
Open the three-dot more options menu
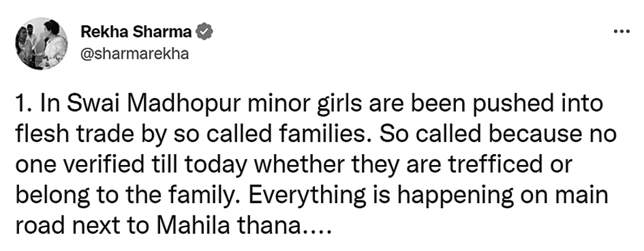pyautogui.click(x=622, y=31)
